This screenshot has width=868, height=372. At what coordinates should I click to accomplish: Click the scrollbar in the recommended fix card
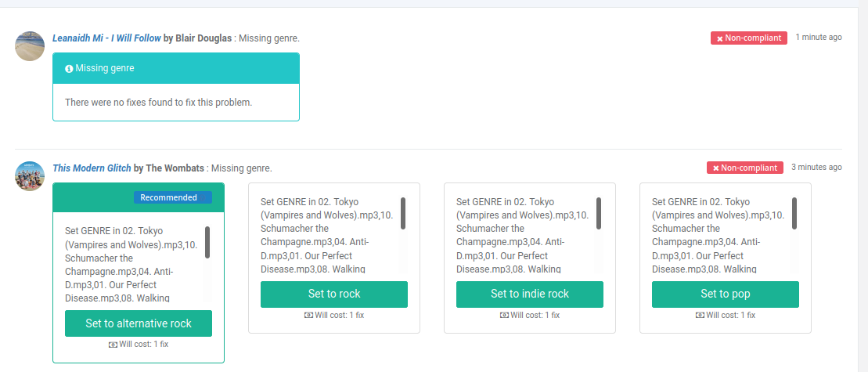coord(207,242)
